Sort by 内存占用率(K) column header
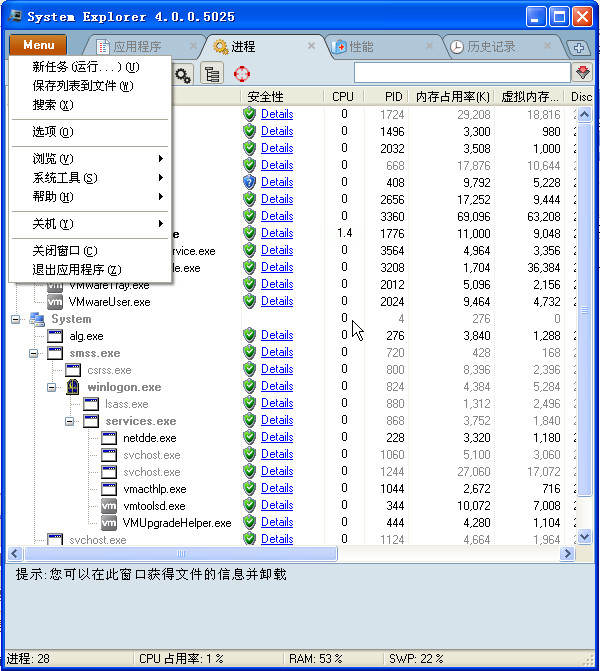 [x=451, y=97]
